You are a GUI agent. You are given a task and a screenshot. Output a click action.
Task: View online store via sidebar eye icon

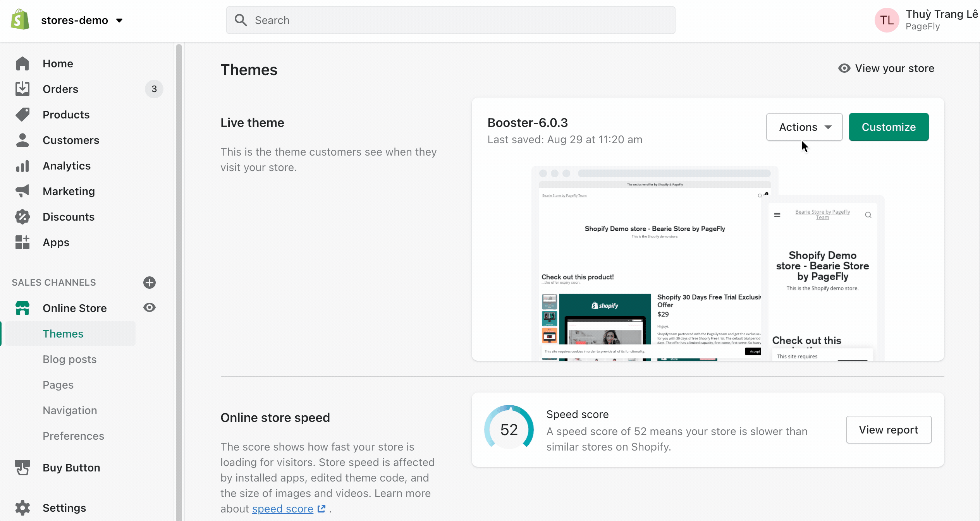[x=150, y=308]
